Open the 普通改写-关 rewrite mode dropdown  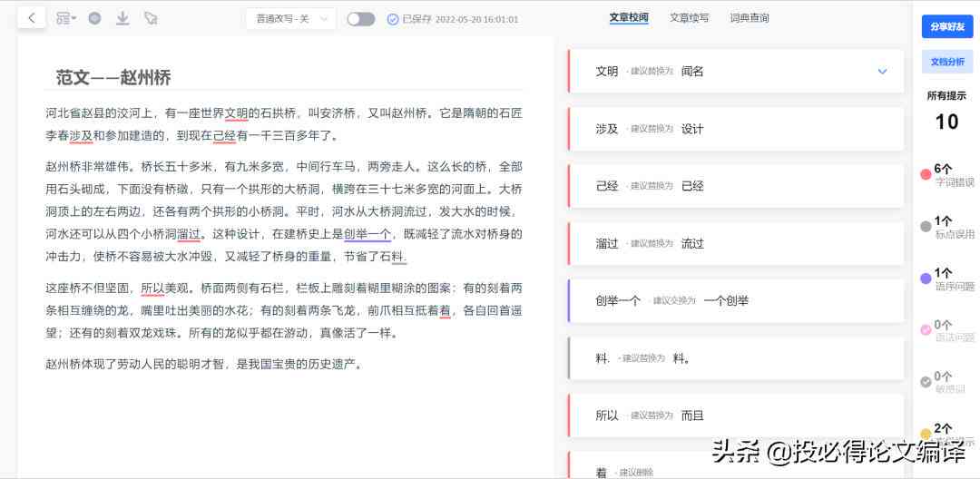[290, 19]
